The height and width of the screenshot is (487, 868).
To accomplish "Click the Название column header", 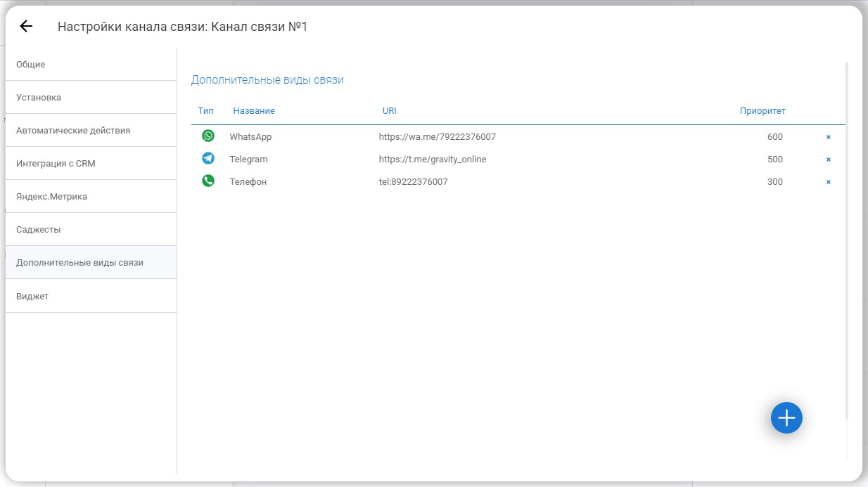I will tap(254, 111).
